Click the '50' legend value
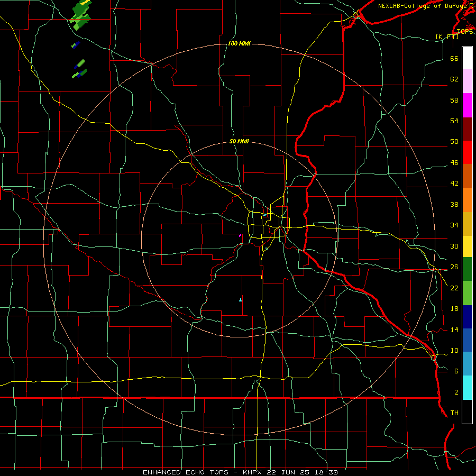The width and height of the screenshot is (476, 476). coord(454,142)
